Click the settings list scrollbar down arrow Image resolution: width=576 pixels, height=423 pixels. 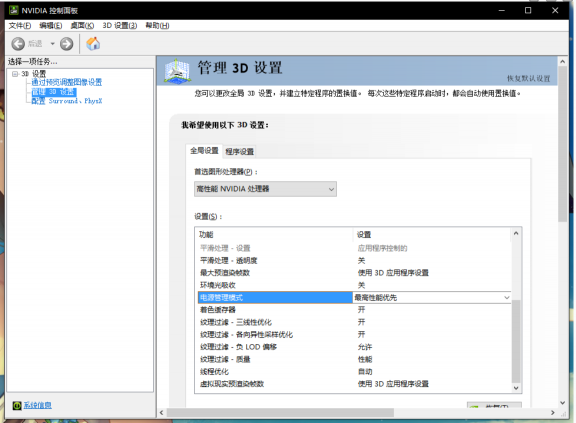[516, 388]
